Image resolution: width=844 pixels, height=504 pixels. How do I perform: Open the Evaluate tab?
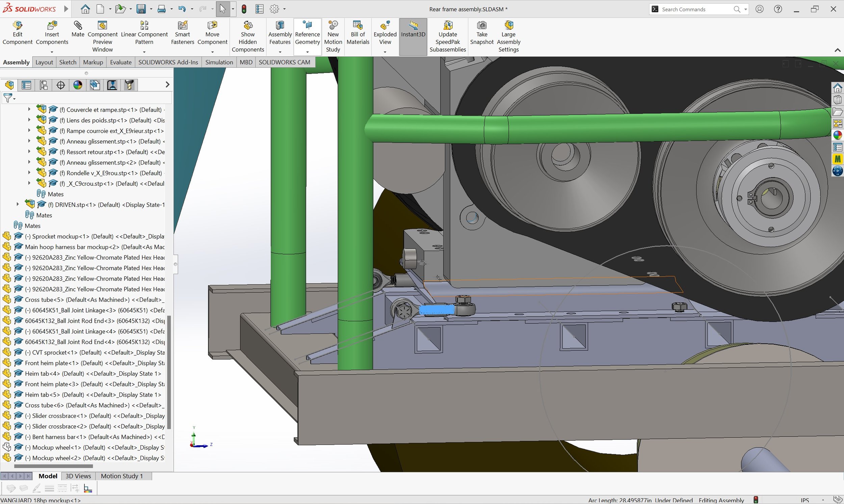click(x=121, y=62)
